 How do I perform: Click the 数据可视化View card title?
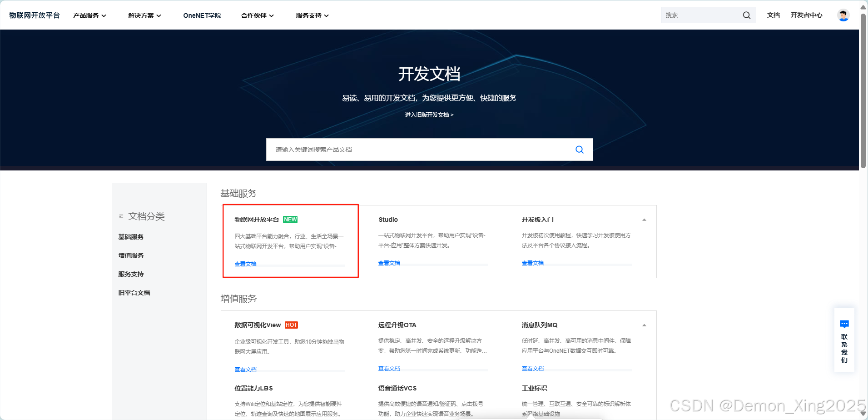pos(258,325)
